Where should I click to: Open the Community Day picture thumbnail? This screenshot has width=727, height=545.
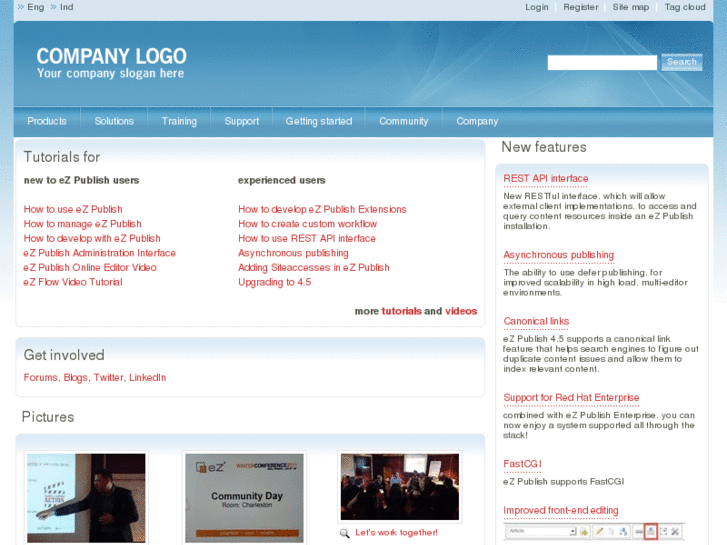pyautogui.click(x=244, y=498)
